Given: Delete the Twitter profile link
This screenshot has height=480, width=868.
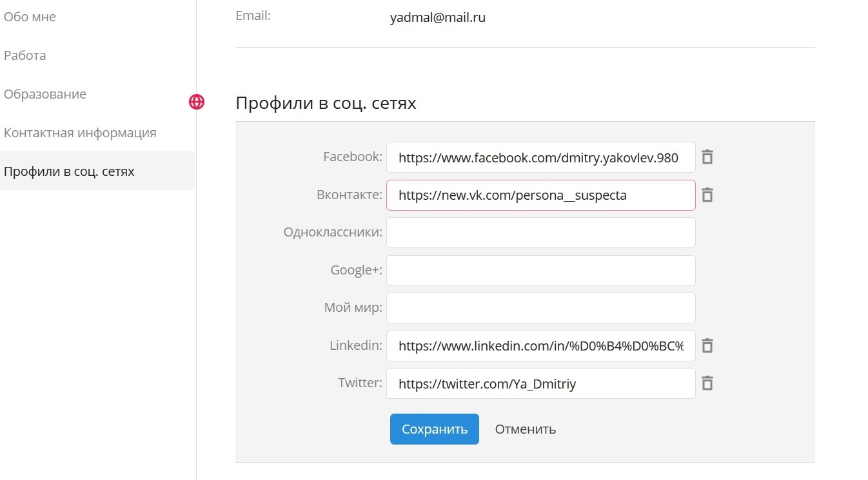Looking at the screenshot, I should (x=707, y=384).
